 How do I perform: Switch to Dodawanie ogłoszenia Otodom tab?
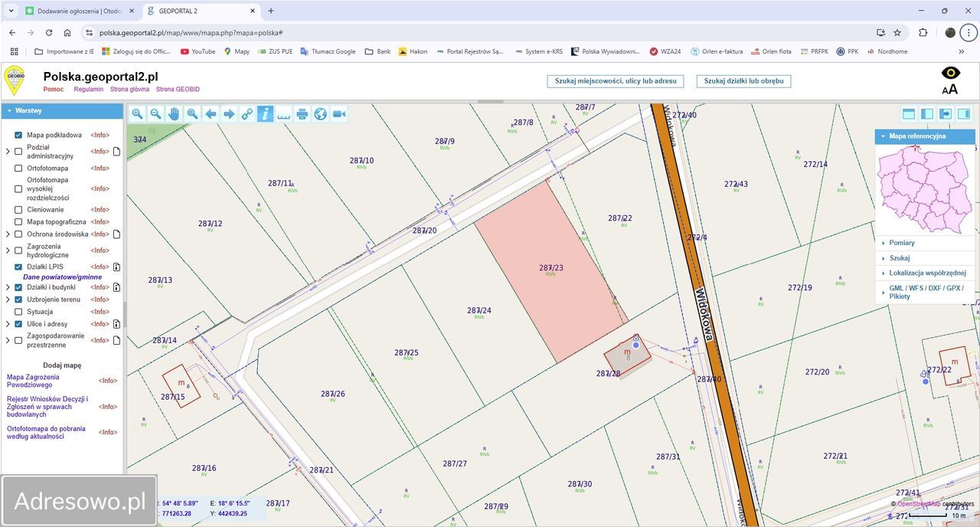(x=80, y=11)
